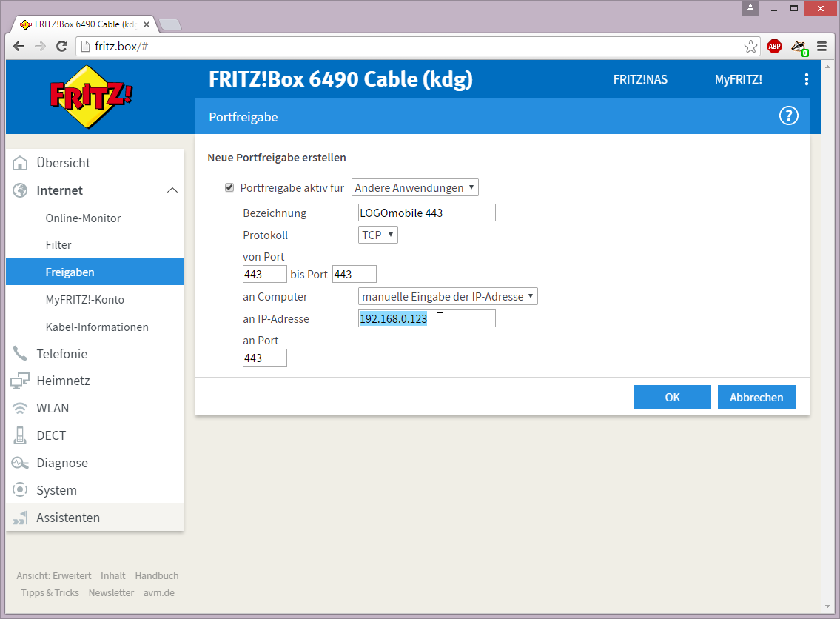840x619 pixels.
Task: Click the extension icon with green badge
Action: point(799,47)
